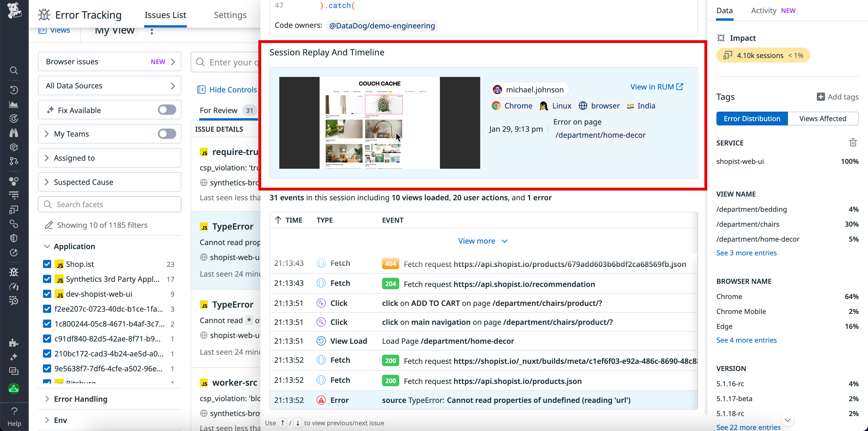Click the 404 Fetch event icon
This screenshot has width=868, height=431.
click(321, 263)
